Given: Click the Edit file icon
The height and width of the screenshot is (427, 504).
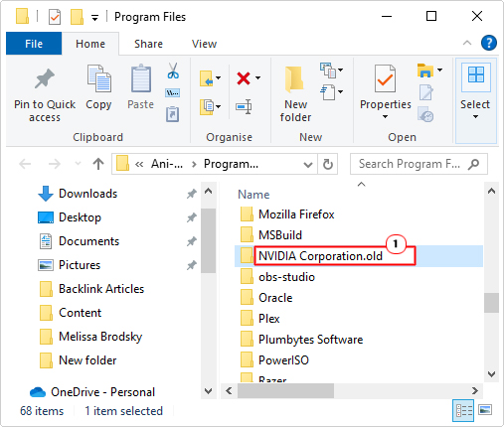Looking at the screenshot, I should point(425,92).
